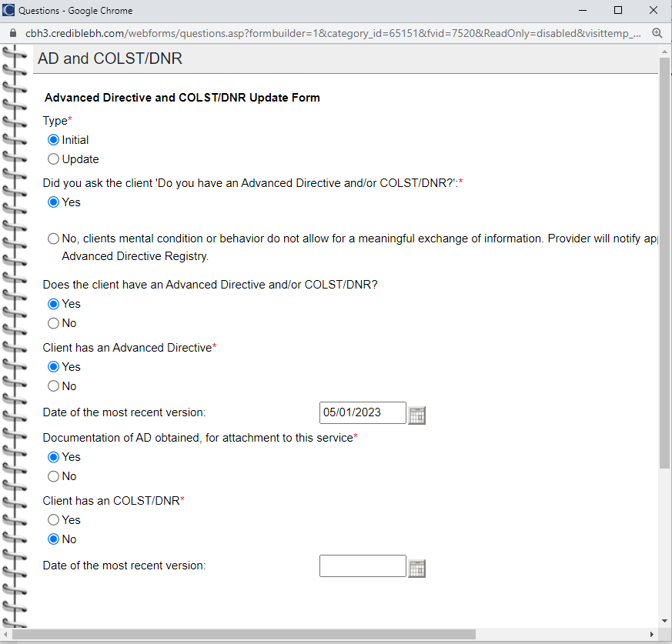Click the vertical scrollbar down arrow
This screenshot has height=644, width=672.
pyautogui.click(x=664, y=620)
